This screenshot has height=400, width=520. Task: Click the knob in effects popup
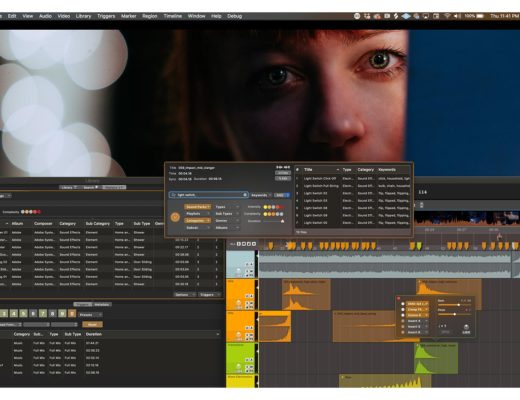tap(466, 327)
